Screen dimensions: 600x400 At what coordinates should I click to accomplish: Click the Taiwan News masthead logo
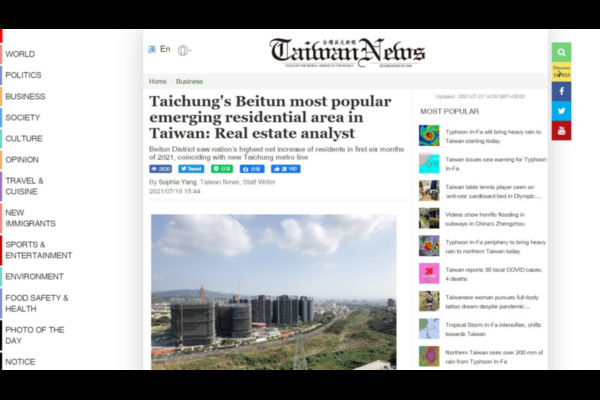click(346, 52)
